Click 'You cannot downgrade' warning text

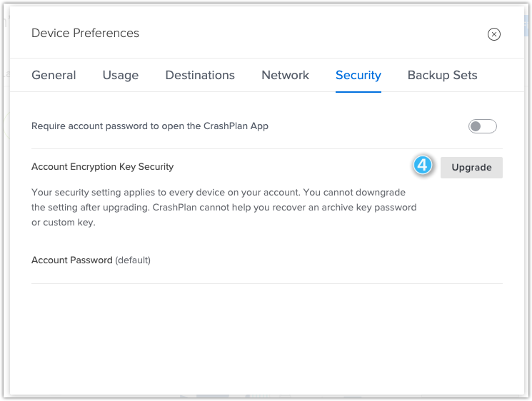(x=354, y=192)
